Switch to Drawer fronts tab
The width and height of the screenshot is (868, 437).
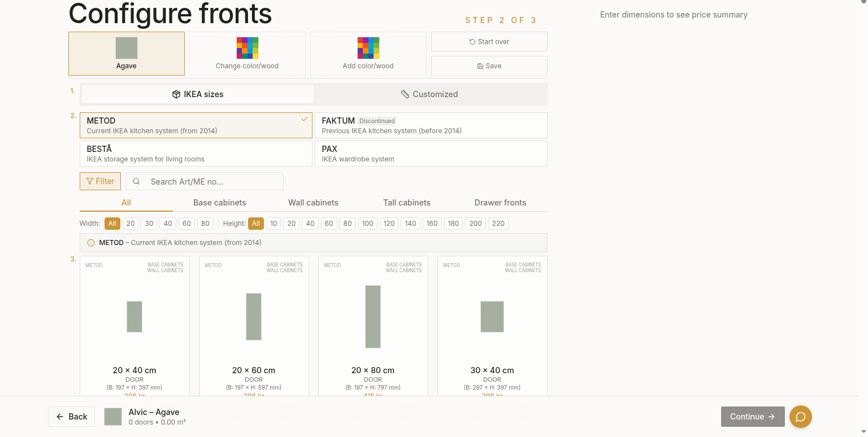501,203
